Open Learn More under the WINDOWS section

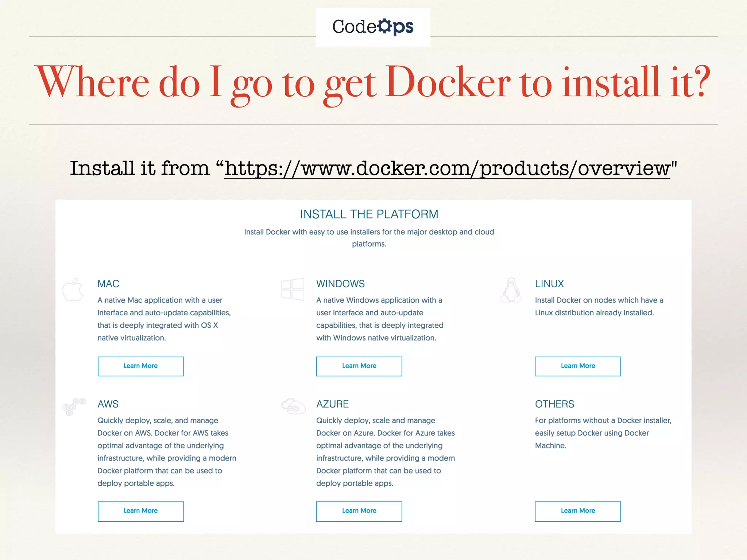[359, 366]
